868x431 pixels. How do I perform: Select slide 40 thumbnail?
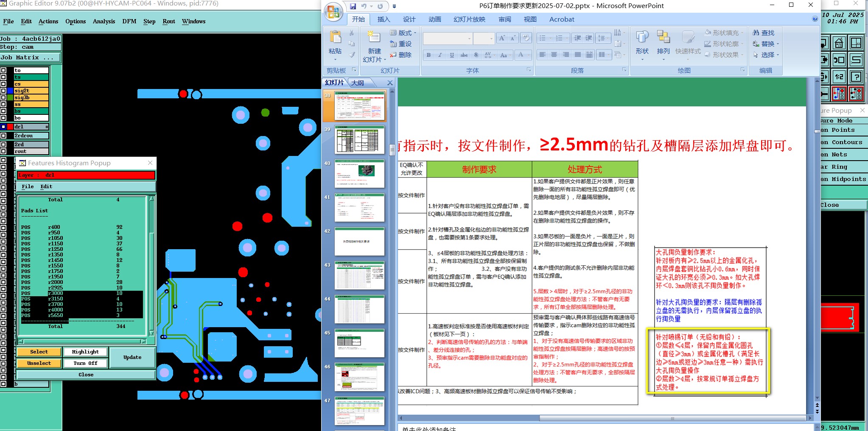point(359,173)
